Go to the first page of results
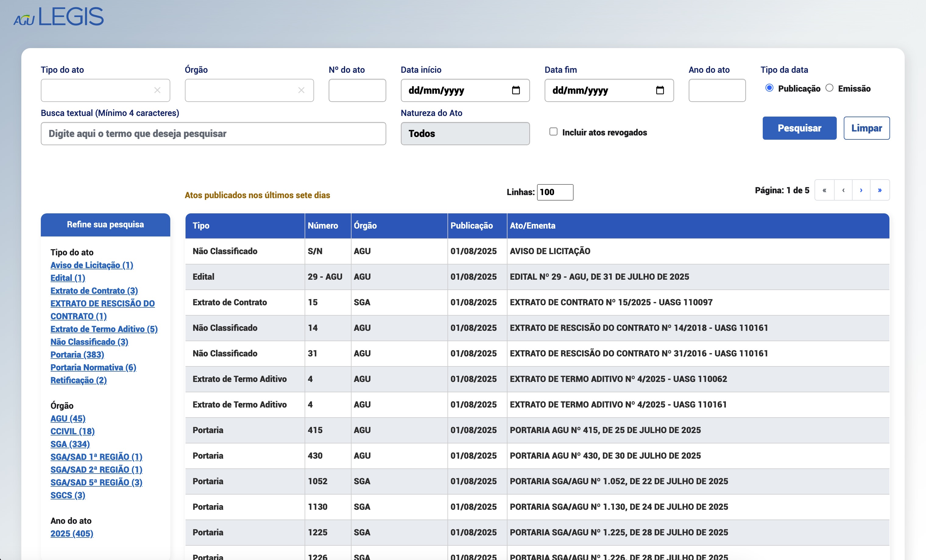This screenshot has width=926, height=560. [x=825, y=190]
